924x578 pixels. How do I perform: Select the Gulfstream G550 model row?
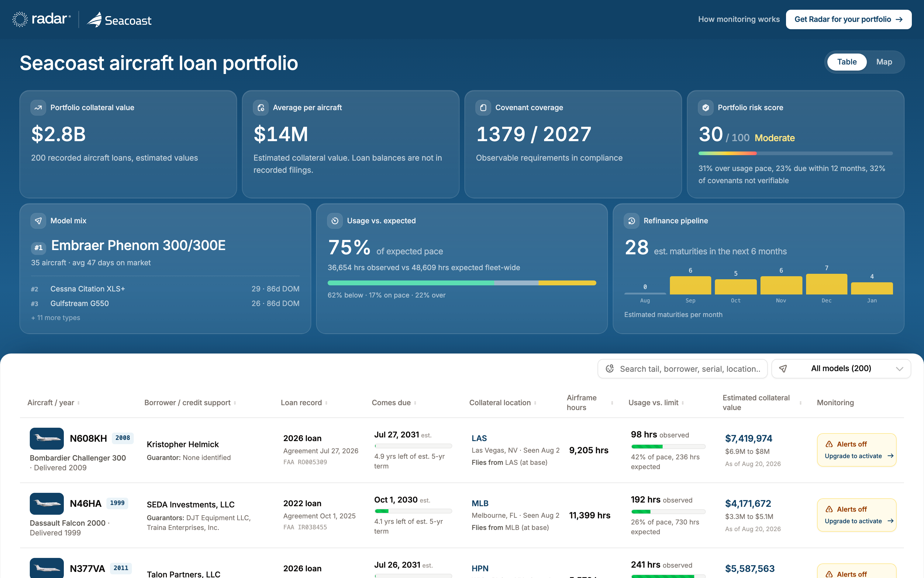(165, 304)
